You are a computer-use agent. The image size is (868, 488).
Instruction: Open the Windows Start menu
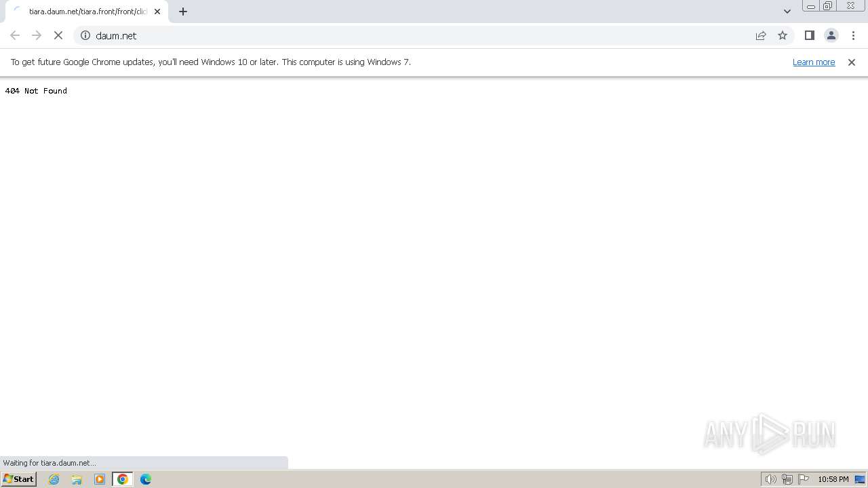tap(19, 479)
